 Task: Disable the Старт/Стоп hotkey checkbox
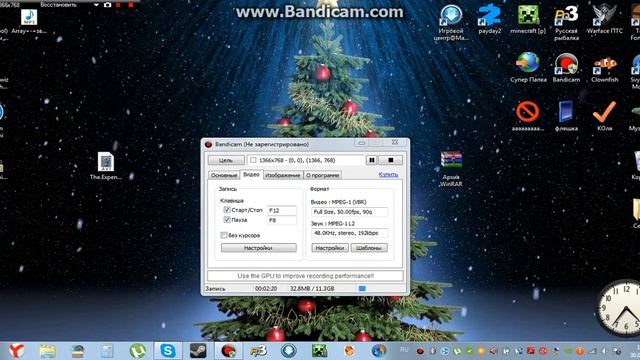pos(227,210)
